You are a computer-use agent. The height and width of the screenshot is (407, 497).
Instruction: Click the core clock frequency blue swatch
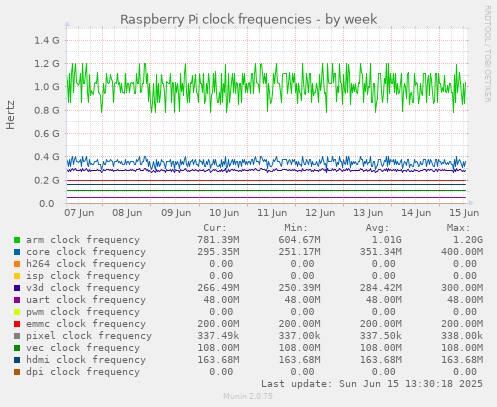pos(17,252)
